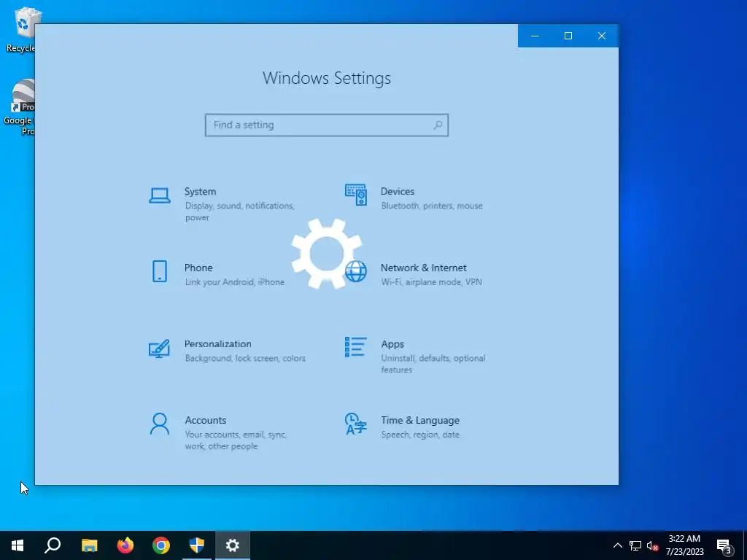Open the System laptop icon
Screen dimensions: 747x560
coord(160,195)
